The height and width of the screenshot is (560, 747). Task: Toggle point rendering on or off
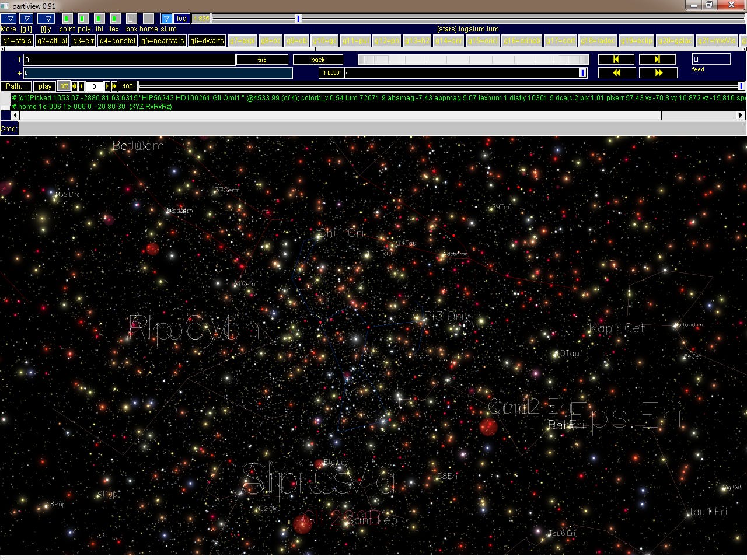point(66,18)
